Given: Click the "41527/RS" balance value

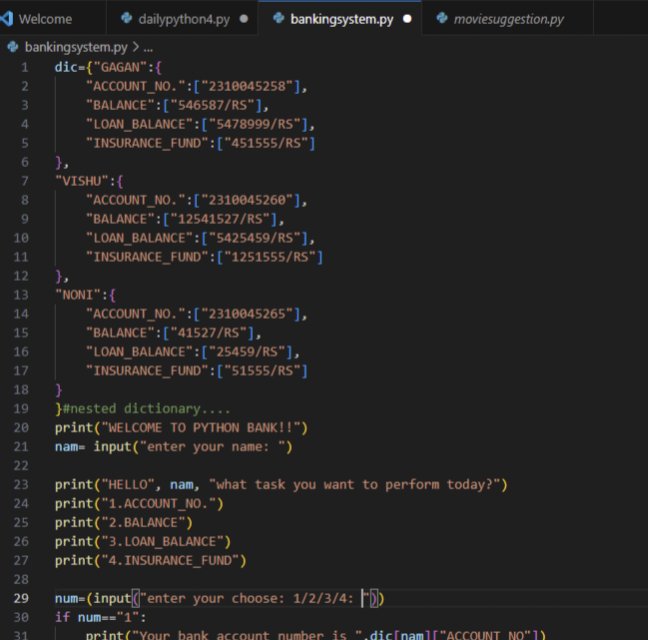Looking at the screenshot, I should click(209, 333).
